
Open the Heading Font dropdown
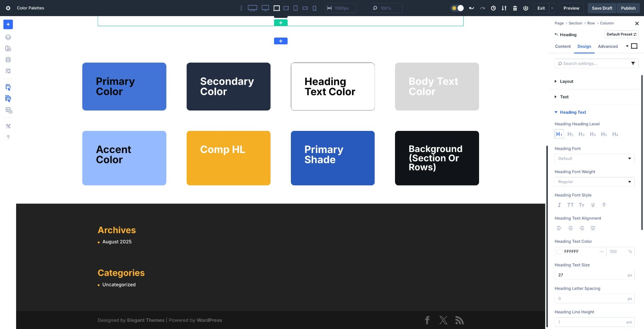point(594,158)
